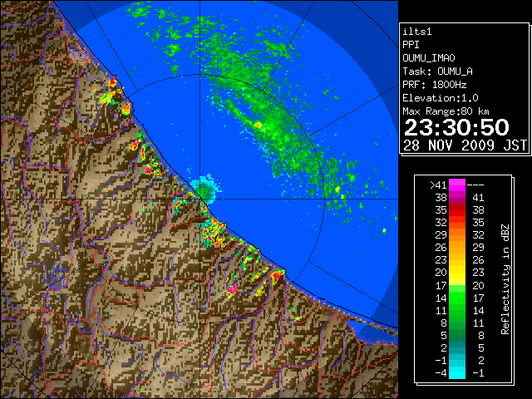
Task: Click the 'ilts1' label in the info box
Action: [x=417, y=32]
